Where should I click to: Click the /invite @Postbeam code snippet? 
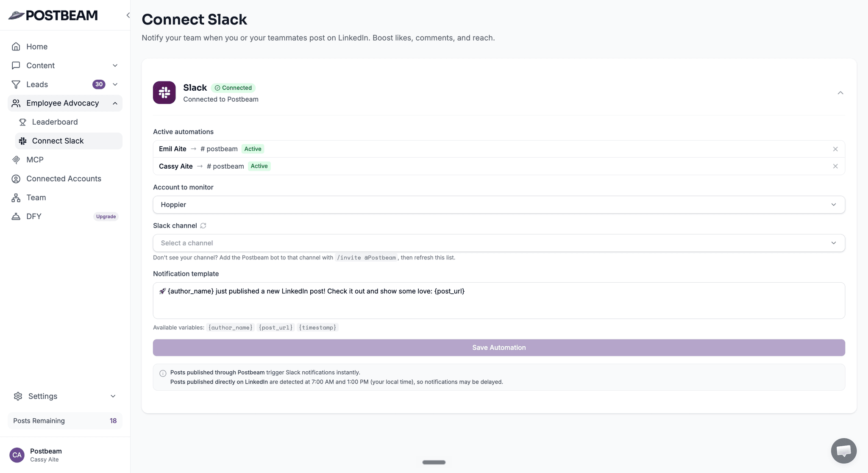coord(367,258)
